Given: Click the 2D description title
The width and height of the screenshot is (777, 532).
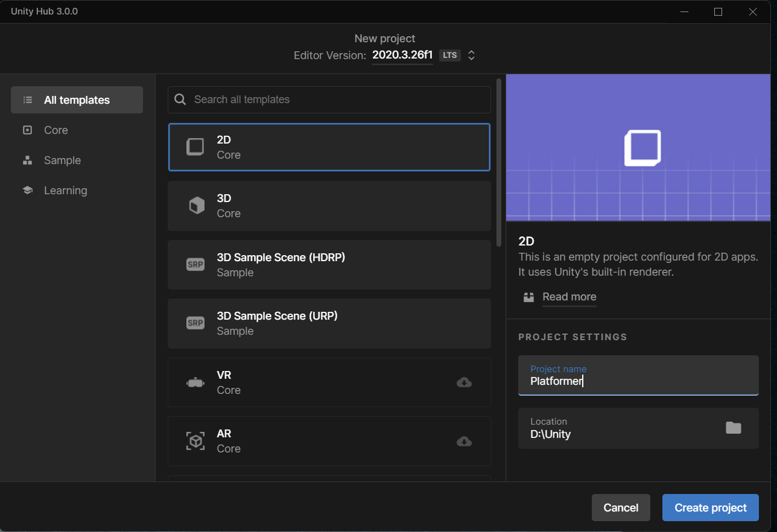Looking at the screenshot, I should pyautogui.click(x=526, y=241).
